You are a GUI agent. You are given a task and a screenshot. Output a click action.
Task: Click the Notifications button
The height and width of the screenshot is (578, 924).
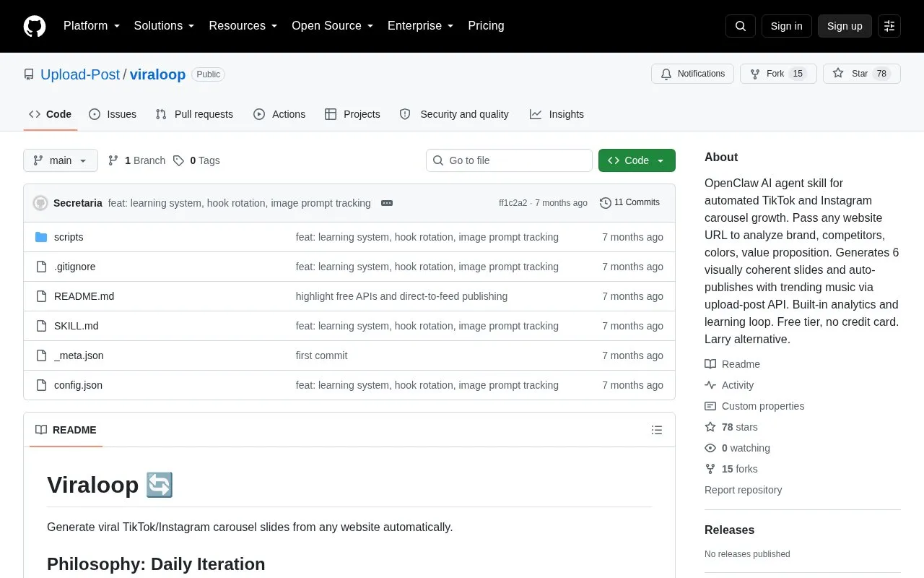click(x=693, y=74)
